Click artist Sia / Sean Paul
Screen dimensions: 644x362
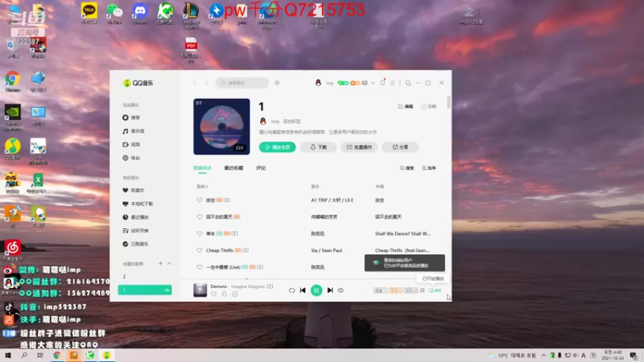coord(327,250)
